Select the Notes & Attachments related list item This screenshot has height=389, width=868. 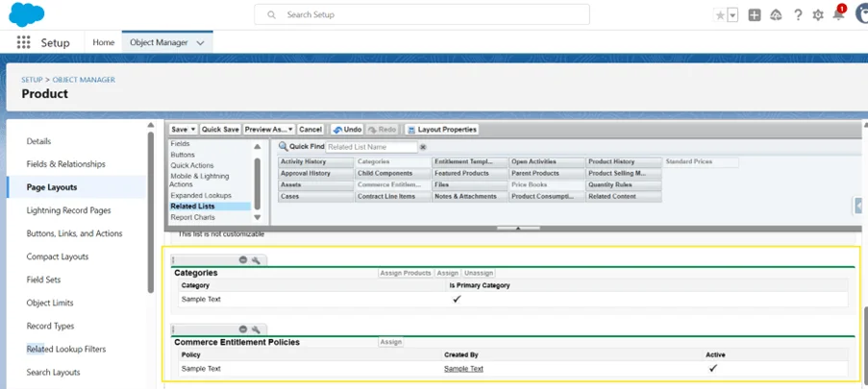click(x=469, y=196)
